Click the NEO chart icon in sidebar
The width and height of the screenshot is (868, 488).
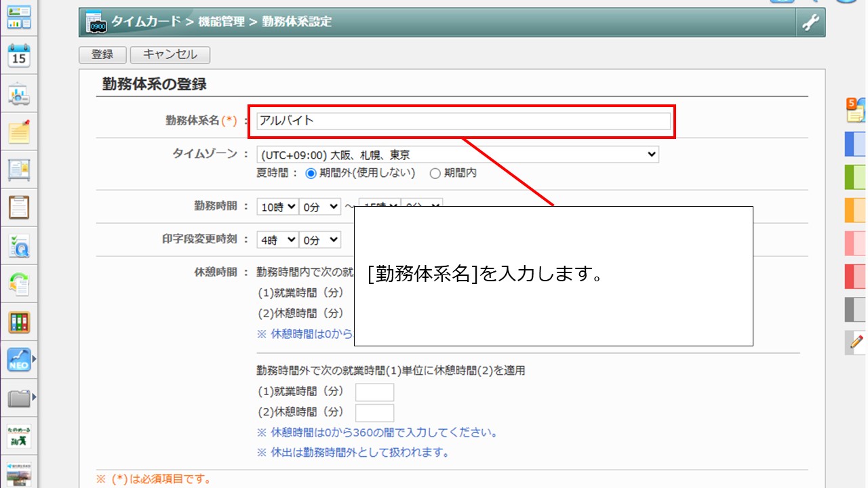[x=19, y=359]
